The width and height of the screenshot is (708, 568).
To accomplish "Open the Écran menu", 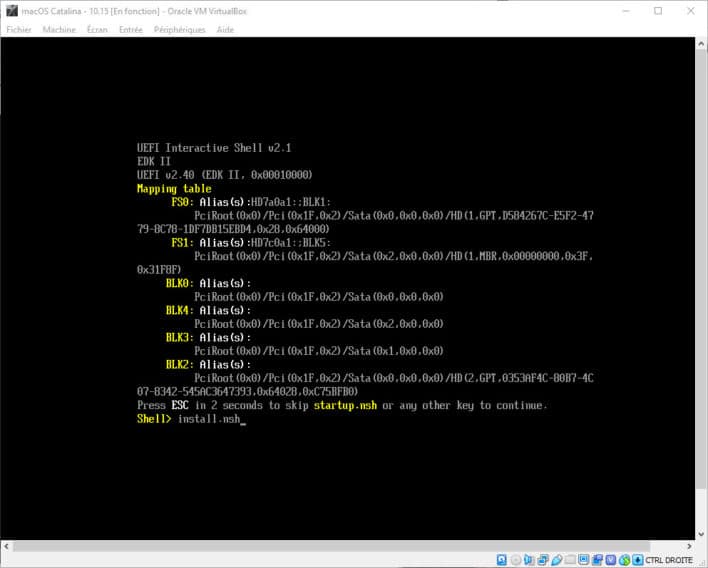I will 97,30.
